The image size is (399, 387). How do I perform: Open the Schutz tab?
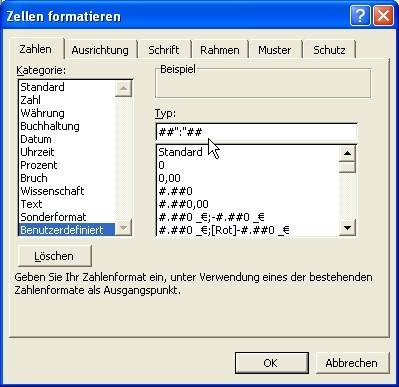coord(329,50)
